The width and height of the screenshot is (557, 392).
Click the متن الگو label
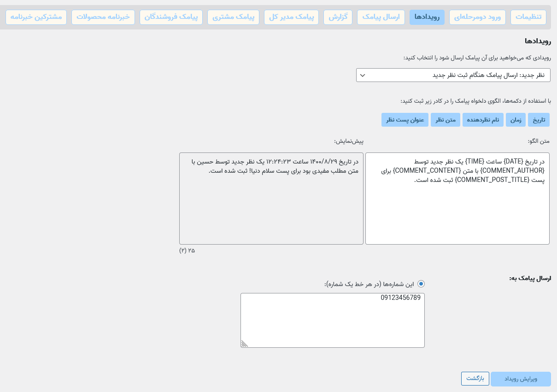(x=539, y=140)
